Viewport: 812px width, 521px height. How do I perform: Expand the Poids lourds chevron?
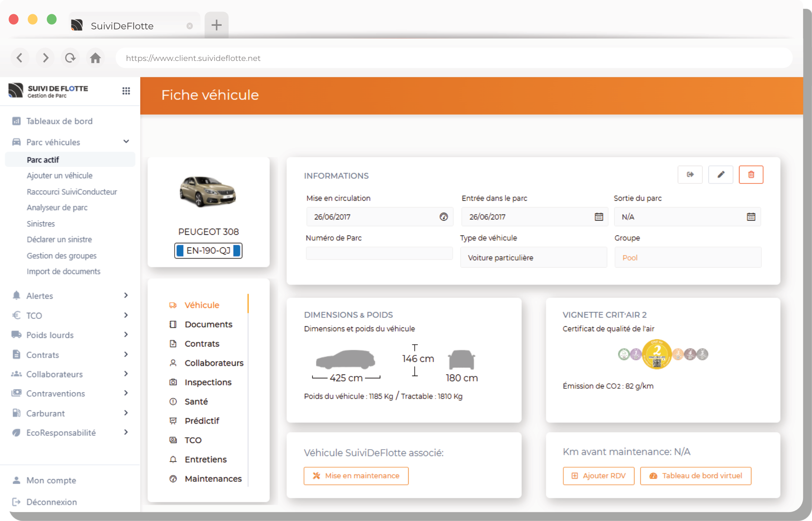pos(126,335)
